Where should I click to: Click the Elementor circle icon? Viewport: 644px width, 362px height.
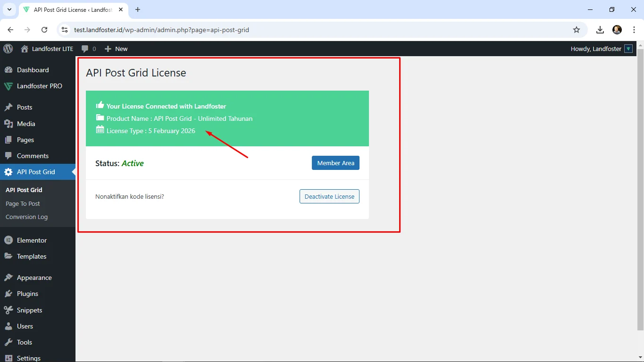click(8, 240)
